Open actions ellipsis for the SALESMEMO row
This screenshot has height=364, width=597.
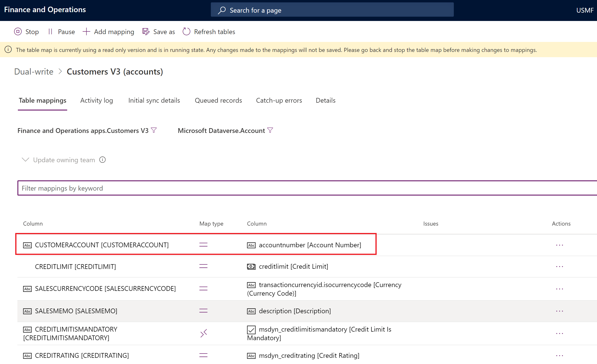[559, 311]
